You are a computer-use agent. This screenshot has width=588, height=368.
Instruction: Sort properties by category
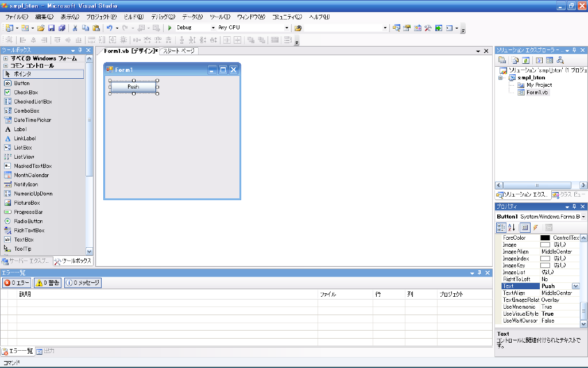501,228
